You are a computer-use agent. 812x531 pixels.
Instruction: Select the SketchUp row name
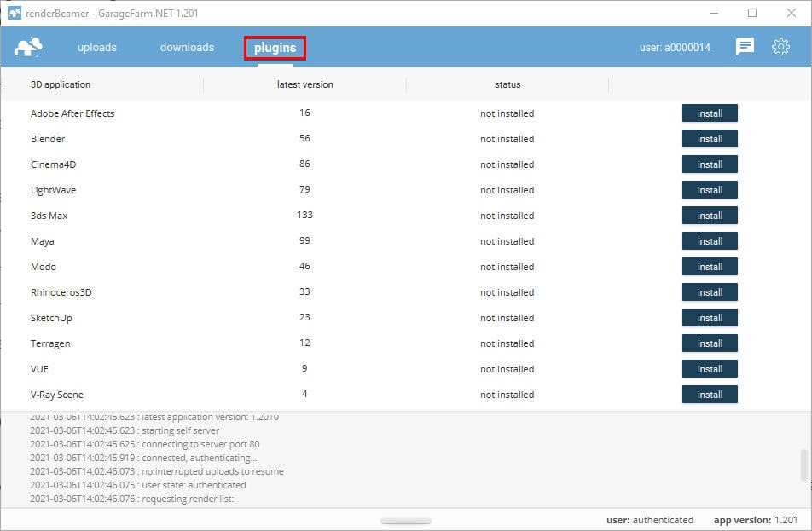(51, 318)
